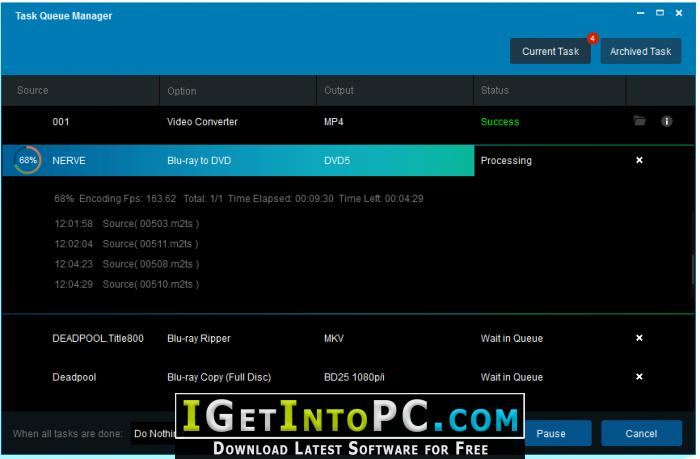700x459 pixels.
Task: Select the DEADPOOL.Title800 row
Action: coord(348,338)
